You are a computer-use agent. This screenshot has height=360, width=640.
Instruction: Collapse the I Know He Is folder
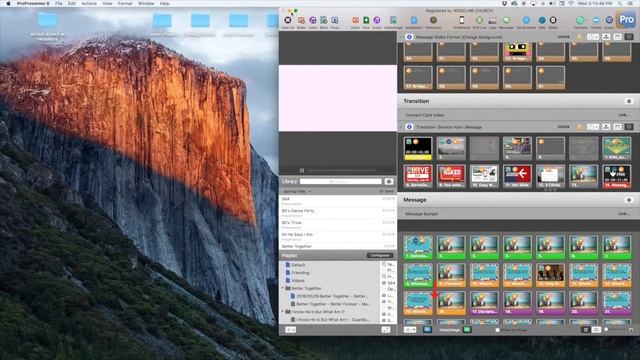[x=282, y=311]
